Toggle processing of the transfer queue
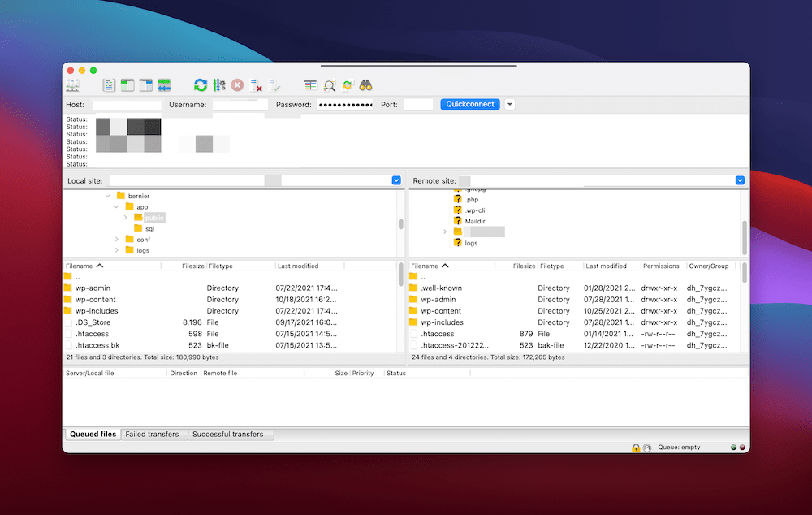The height and width of the screenshot is (515, 812). coord(219,85)
